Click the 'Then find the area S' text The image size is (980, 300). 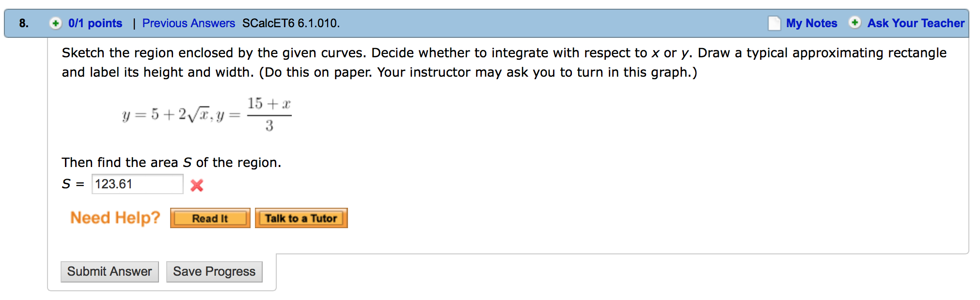point(171,162)
